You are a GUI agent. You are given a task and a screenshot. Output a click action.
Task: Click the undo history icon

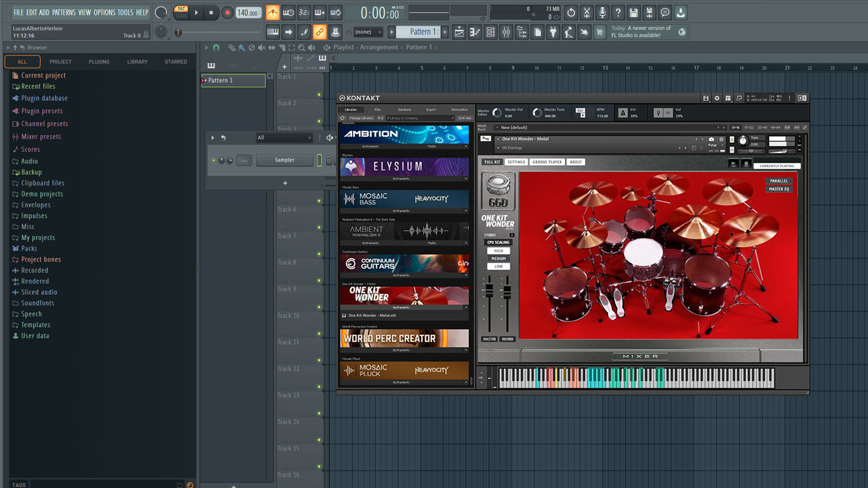(x=571, y=13)
